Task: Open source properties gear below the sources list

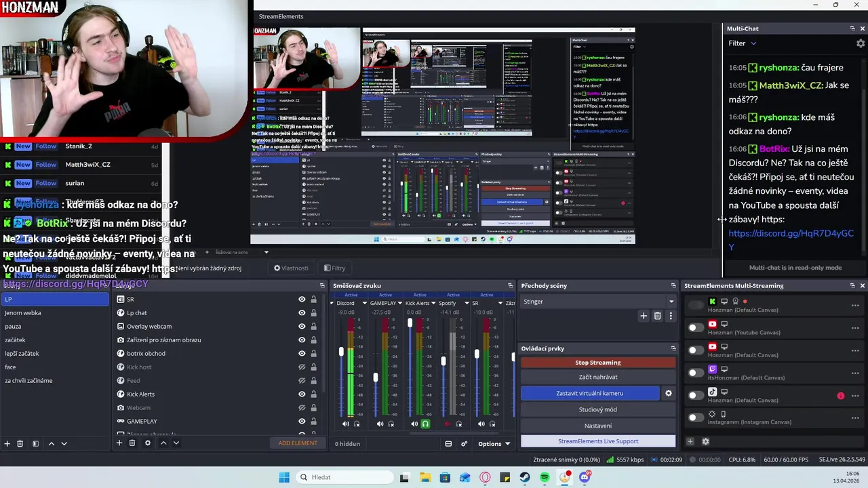Action: [148, 443]
